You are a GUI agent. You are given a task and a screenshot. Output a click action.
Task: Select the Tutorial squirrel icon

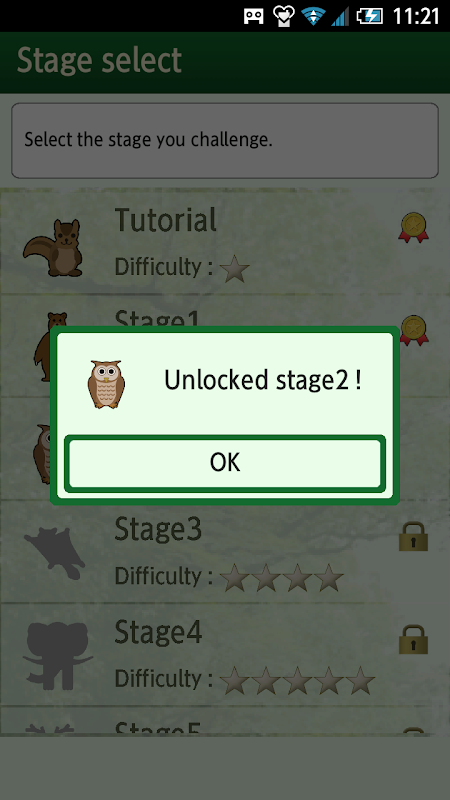point(54,248)
